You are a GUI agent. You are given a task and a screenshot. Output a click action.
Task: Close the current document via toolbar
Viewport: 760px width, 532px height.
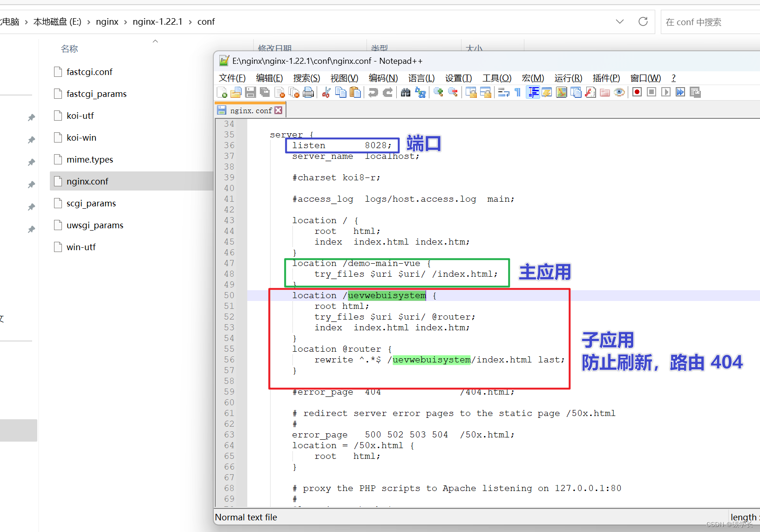pos(279,92)
